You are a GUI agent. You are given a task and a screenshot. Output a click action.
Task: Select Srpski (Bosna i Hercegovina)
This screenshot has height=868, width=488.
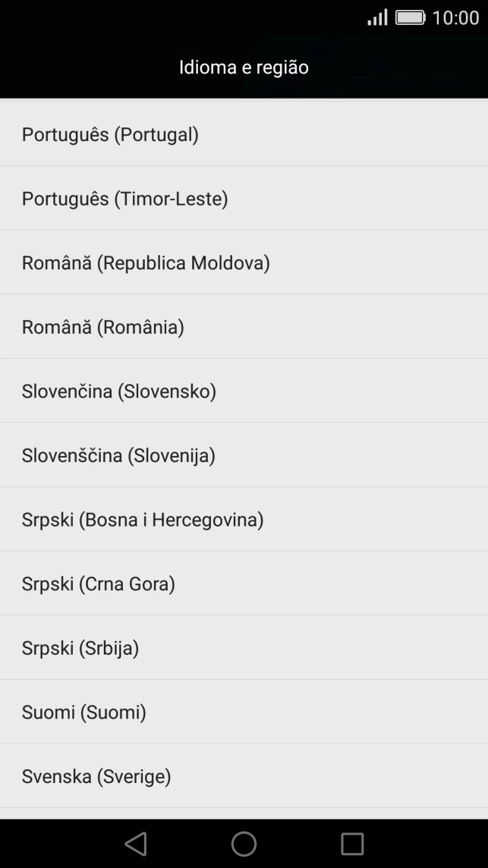click(143, 520)
